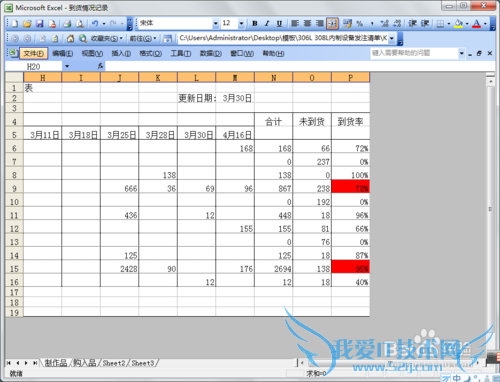Align text left
This screenshot has width=500, height=382.
click(295, 23)
